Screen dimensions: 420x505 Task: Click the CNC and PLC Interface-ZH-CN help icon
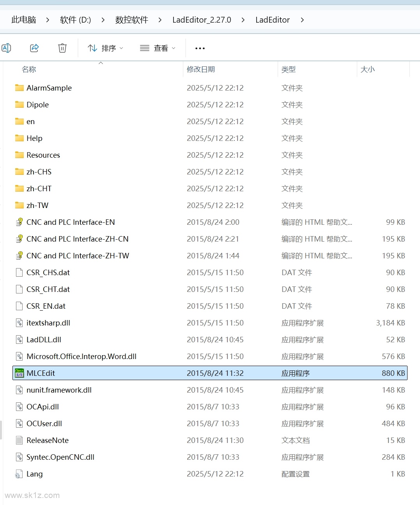click(x=19, y=239)
